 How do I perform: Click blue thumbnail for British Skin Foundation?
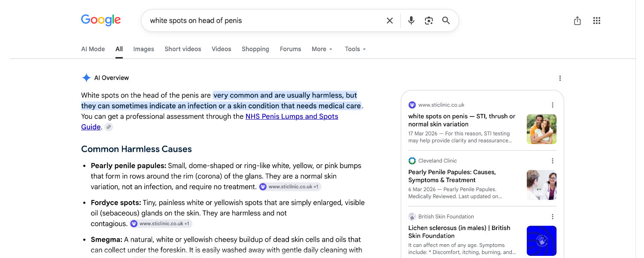[x=541, y=241]
